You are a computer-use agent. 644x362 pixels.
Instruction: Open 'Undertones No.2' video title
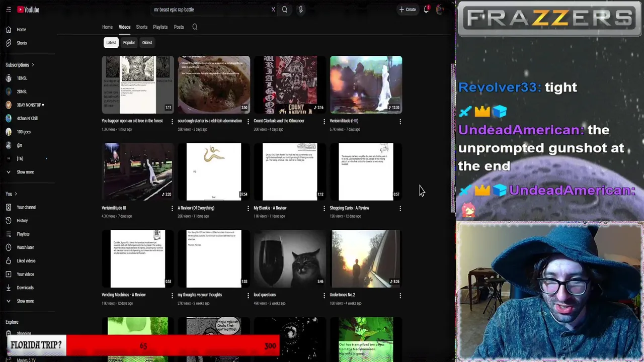click(342, 295)
